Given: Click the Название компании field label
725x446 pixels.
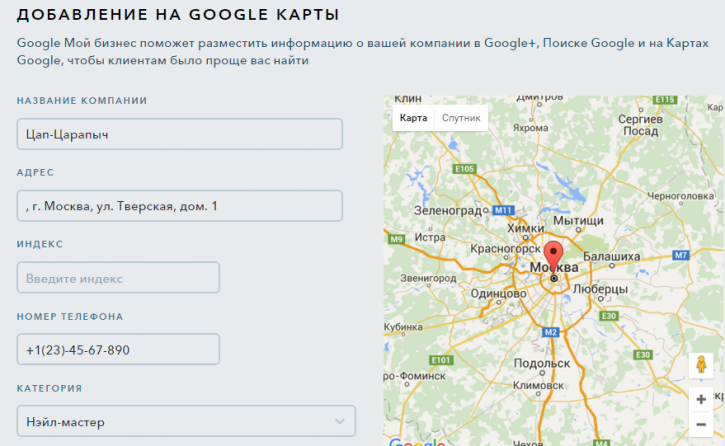Looking at the screenshot, I should [82, 101].
